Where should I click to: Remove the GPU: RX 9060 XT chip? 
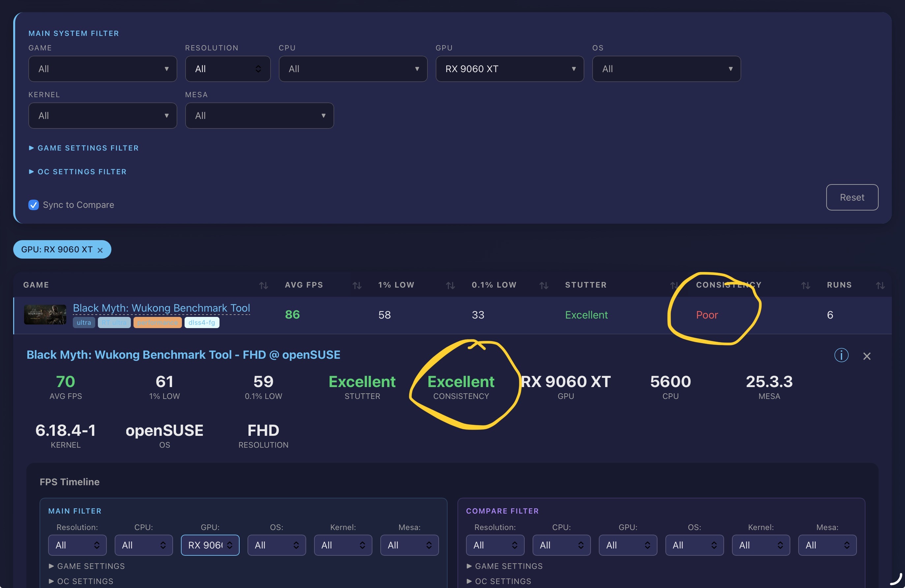(x=100, y=250)
